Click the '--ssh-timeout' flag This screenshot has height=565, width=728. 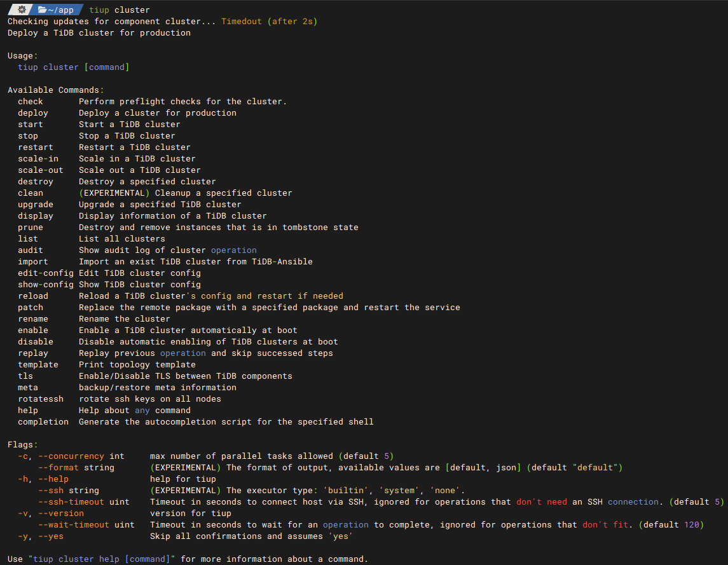click(x=71, y=502)
